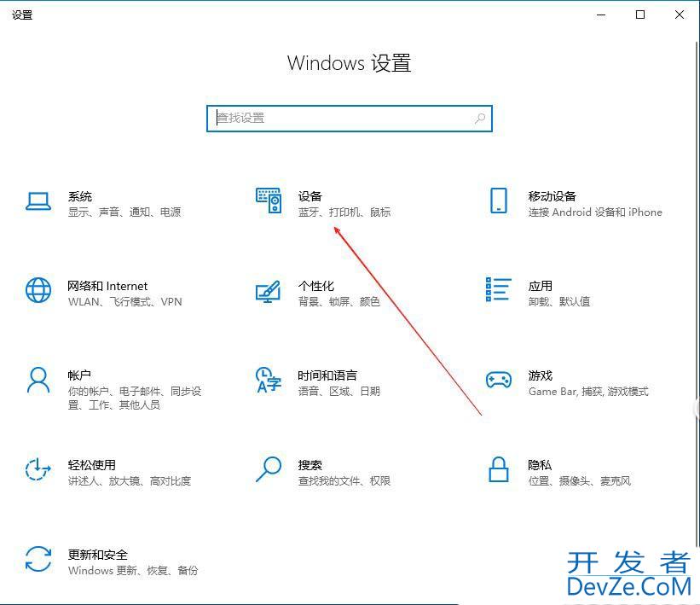The image size is (700, 605).
Task: Go to 网络和 Internet settings
Action: (x=107, y=286)
